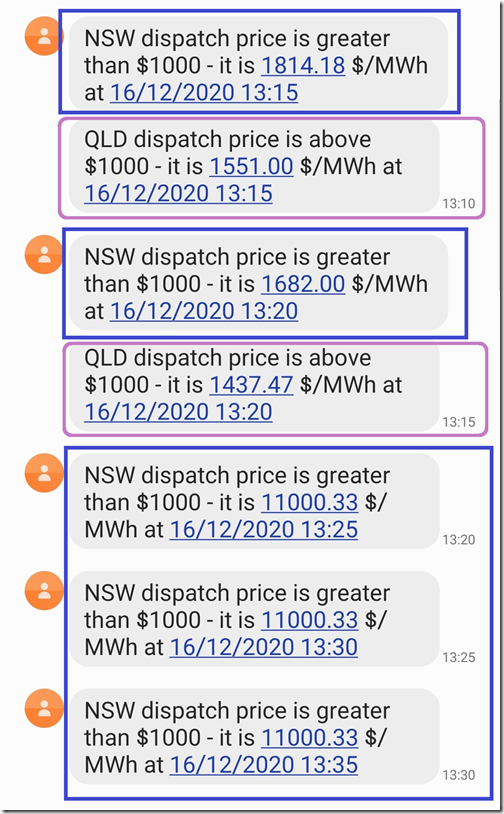
Task: Open the NSW 16/12/2020 13:35 date link
Action: tap(264, 765)
